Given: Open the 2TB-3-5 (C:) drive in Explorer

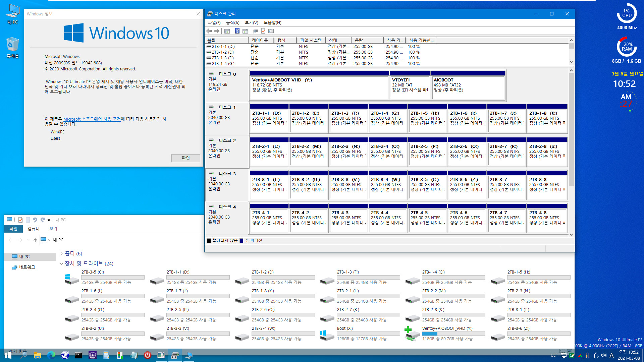Looking at the screenshot, I should click(x=105, y=278).
